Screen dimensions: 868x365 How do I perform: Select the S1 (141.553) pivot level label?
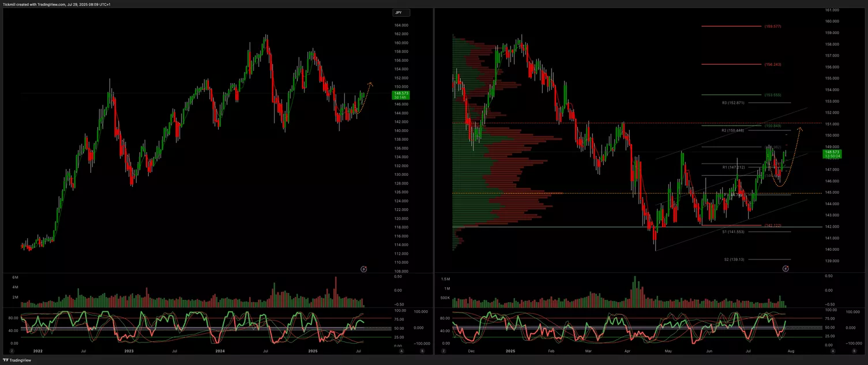click(x=733, y=231)
